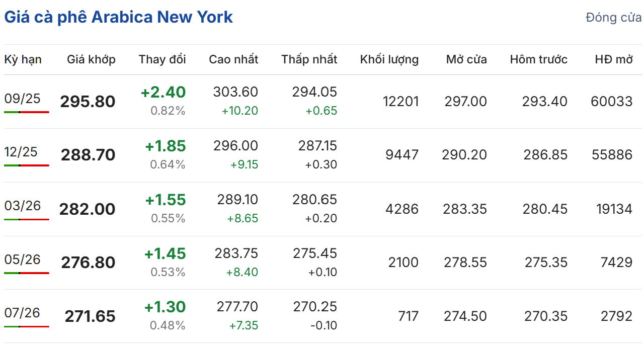Click the green-red range bar under 07/26
The width and height of the screenshot is (644, 345).
(27, 327)
